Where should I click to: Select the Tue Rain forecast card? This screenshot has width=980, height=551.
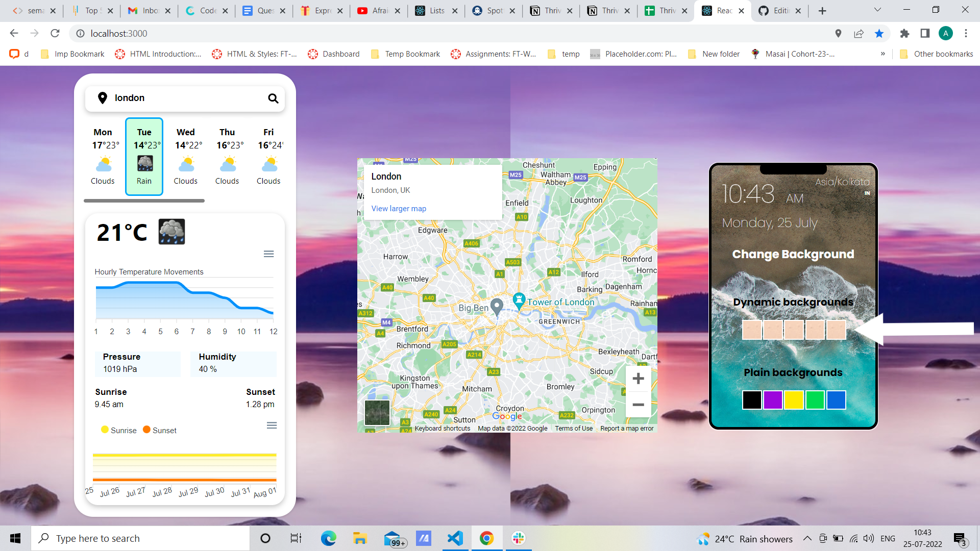tap(144, 157)
